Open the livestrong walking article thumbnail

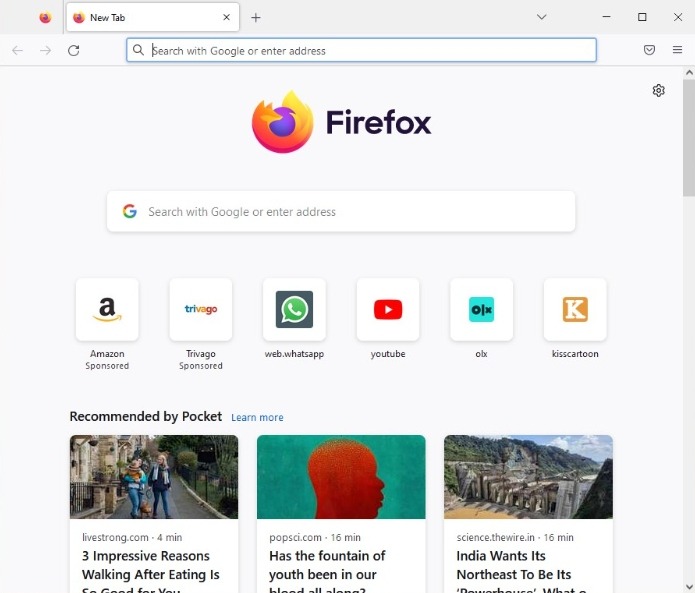(x=154, y=477)
